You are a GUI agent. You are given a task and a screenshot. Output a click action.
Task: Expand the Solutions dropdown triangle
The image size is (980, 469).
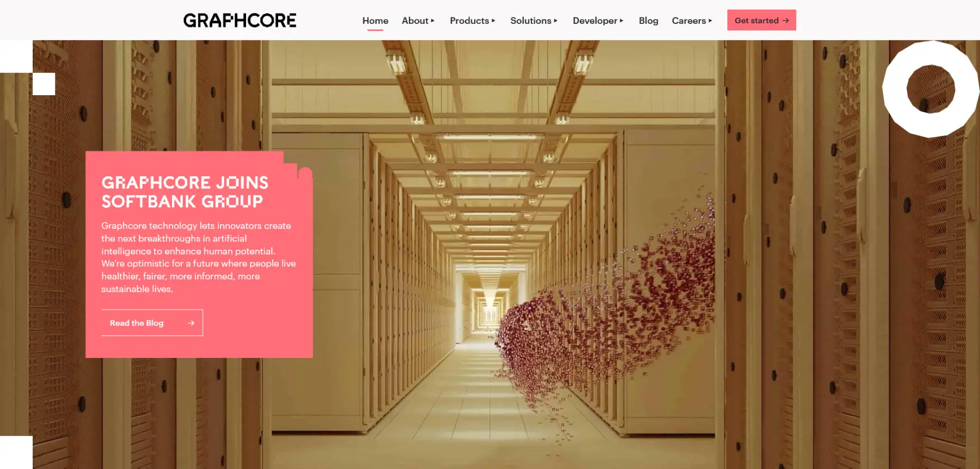[x=555, y=21]
